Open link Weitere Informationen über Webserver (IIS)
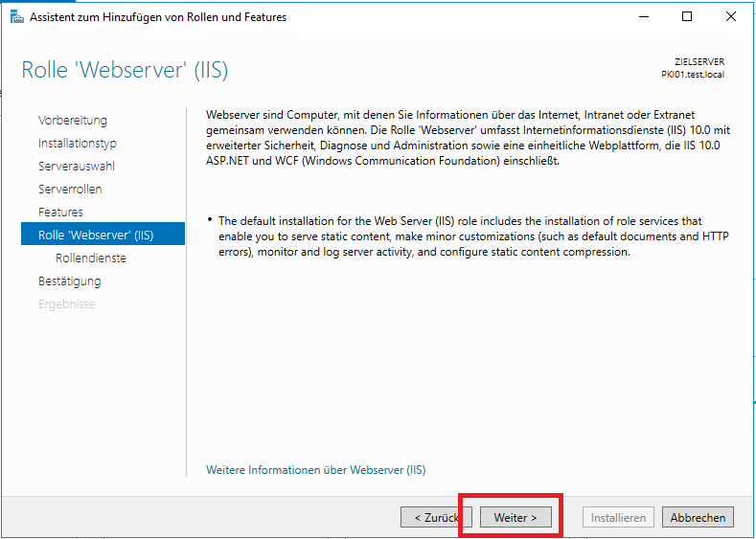The width and height of the screenshot is (756, 539). [315, 470]
